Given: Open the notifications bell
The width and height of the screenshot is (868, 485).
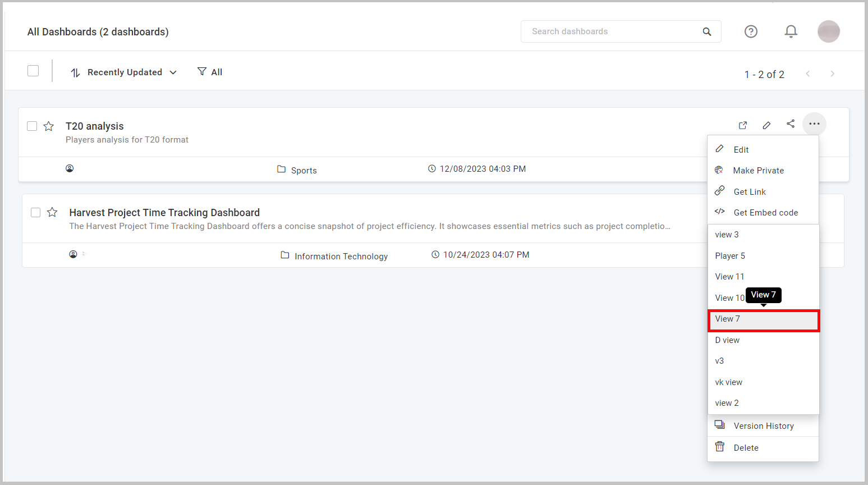Looking at the screenshot, I should click(x=791, y=31).
